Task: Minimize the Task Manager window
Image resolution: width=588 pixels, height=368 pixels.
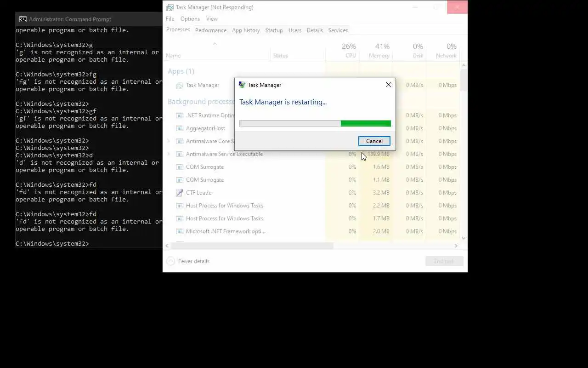Action: click(x=415, y=7)
